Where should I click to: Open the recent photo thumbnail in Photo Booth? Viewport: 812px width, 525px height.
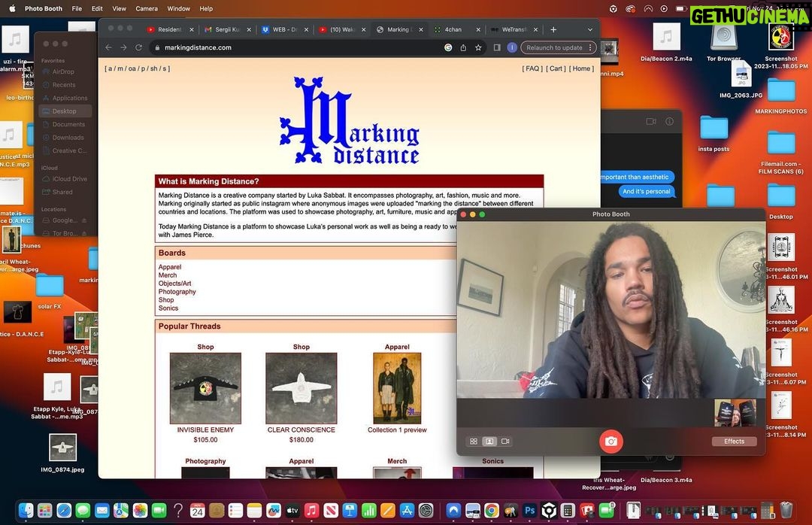(x=735, y=412)
